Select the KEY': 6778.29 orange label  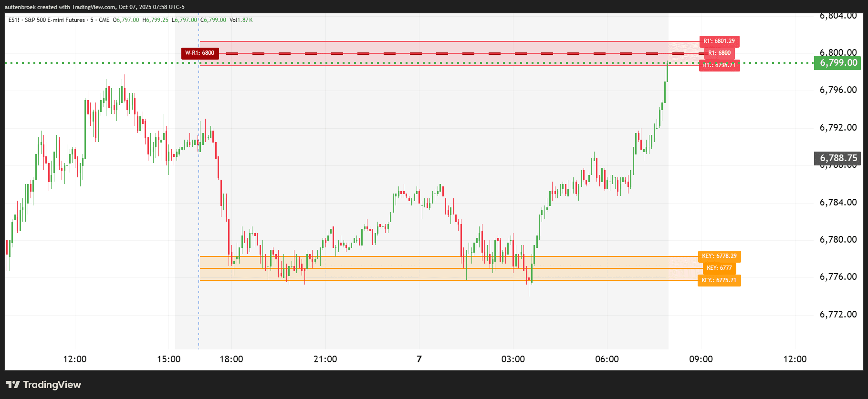pos(719,256)
